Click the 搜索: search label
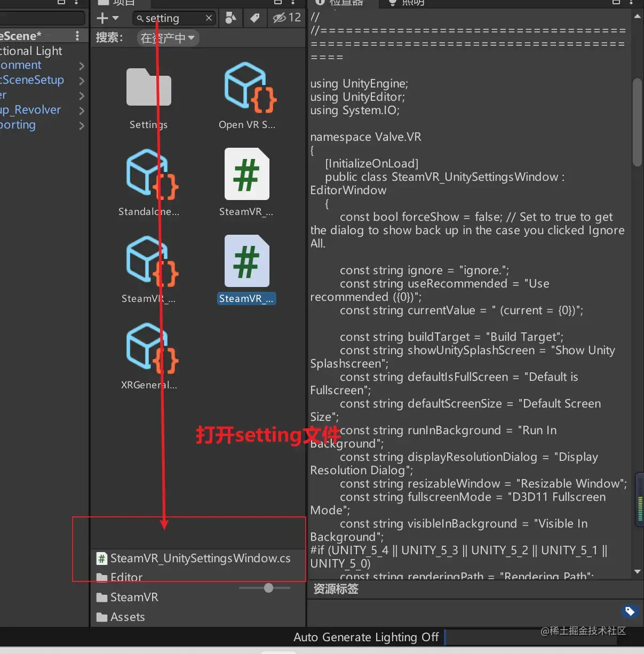 point(109,38)
